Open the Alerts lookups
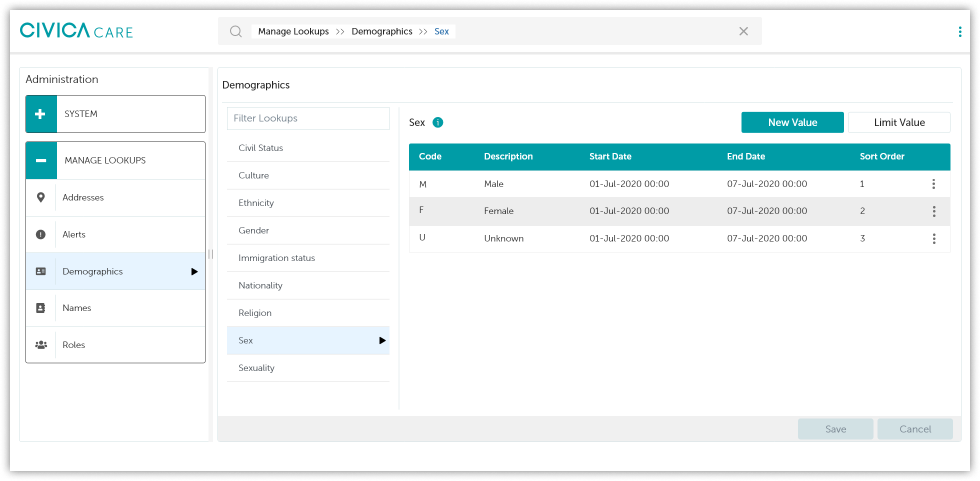 115,234
